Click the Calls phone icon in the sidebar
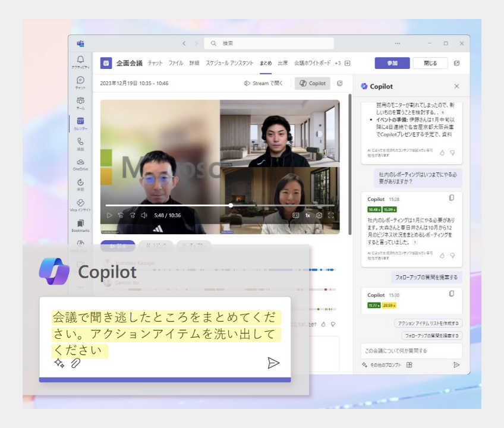Viewport: 504px width, 428px height. click(80, 144)
